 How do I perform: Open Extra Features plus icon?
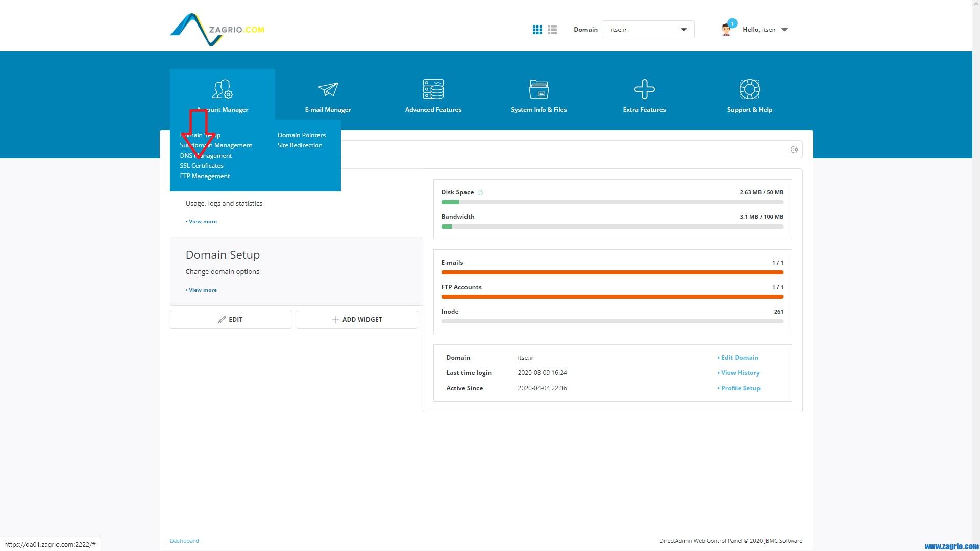[644, 90]
